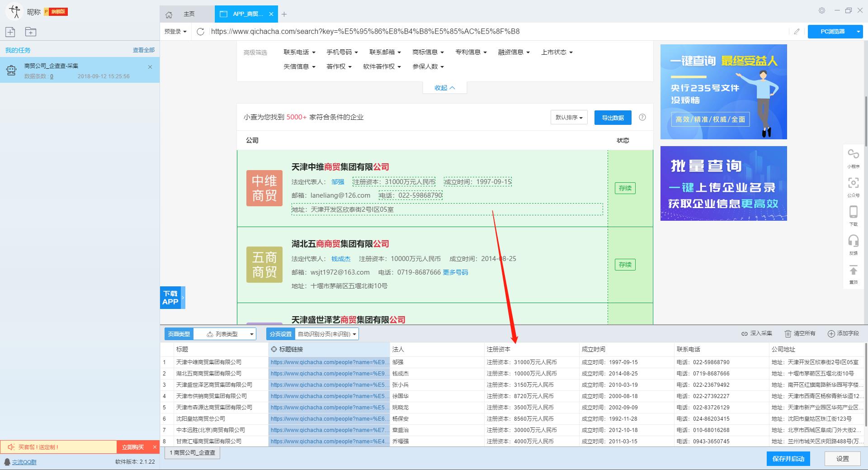Open the 手机号码 filter dropdown

[x=342, y=52]
